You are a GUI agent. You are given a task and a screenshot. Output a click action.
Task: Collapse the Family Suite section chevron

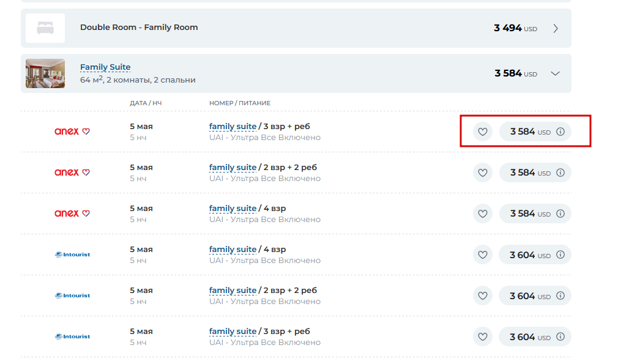click(x=556, y=73)
